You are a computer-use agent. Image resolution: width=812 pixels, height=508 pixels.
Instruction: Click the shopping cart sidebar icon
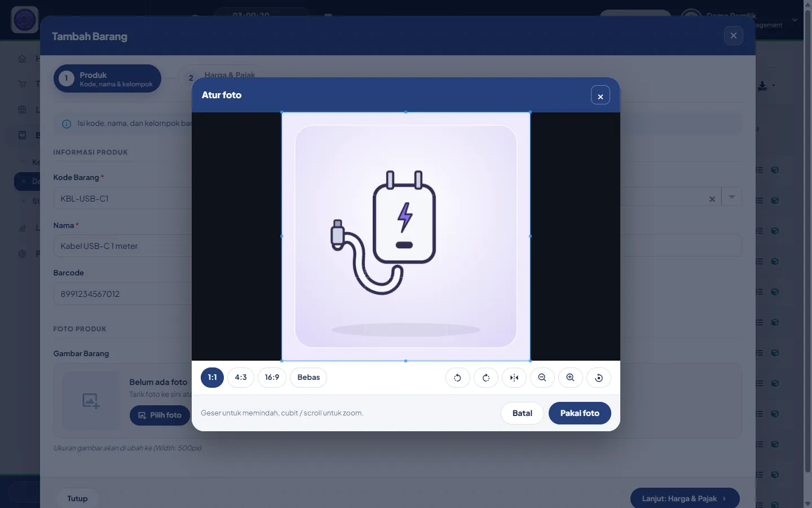point(23,84)
